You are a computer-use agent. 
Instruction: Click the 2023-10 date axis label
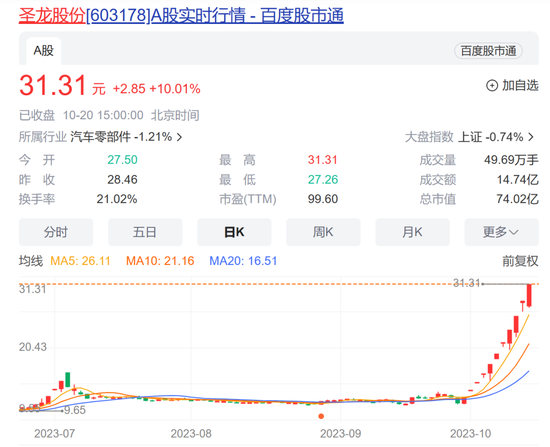pyautogui.click(x=470, y=434)
